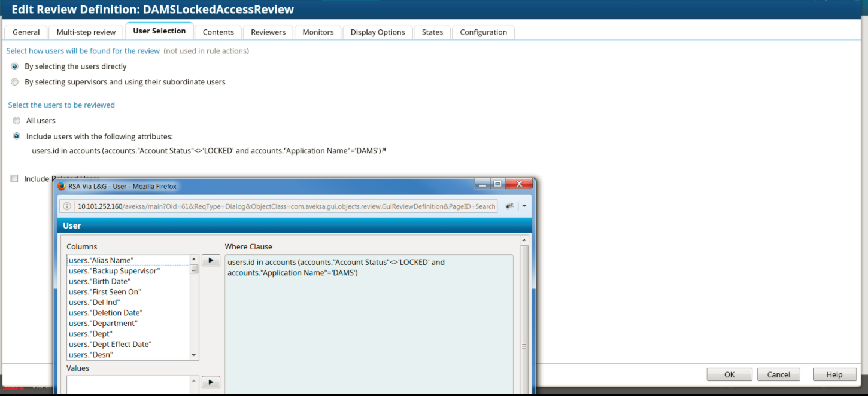The height and width of the screenshot is (396, 868).
Task: Switch to the Reviewers tab
Action: pyautogui.click(x=268, y=32)
